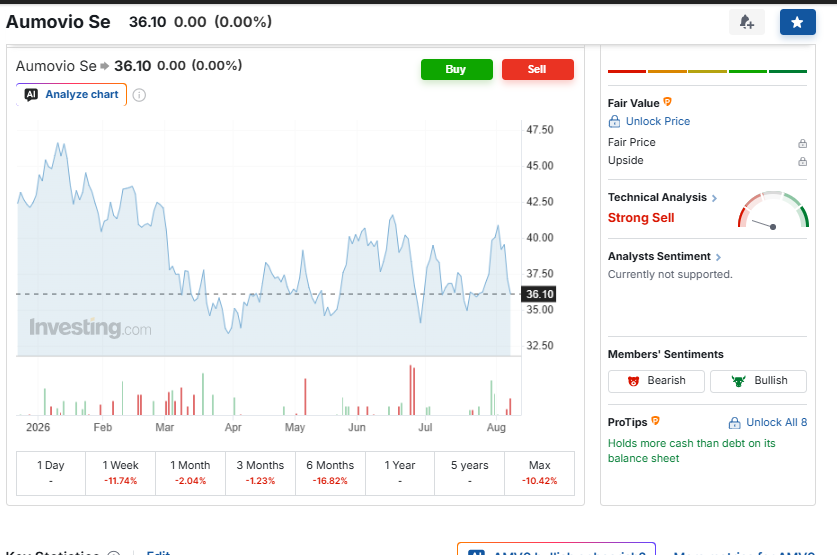Click the bear icon in Bearish button
This screenshot has width=837, height=555.
pos(634,381)
